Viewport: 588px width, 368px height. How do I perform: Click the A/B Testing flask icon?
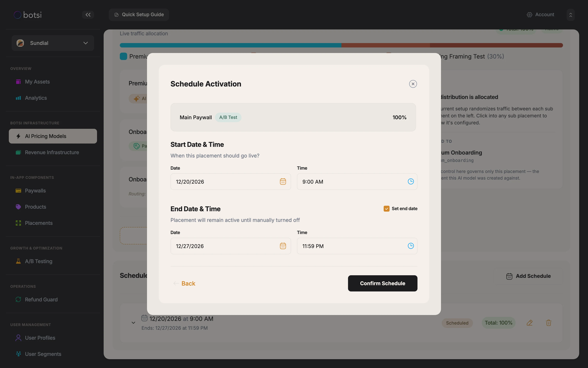tap(18, 261)
